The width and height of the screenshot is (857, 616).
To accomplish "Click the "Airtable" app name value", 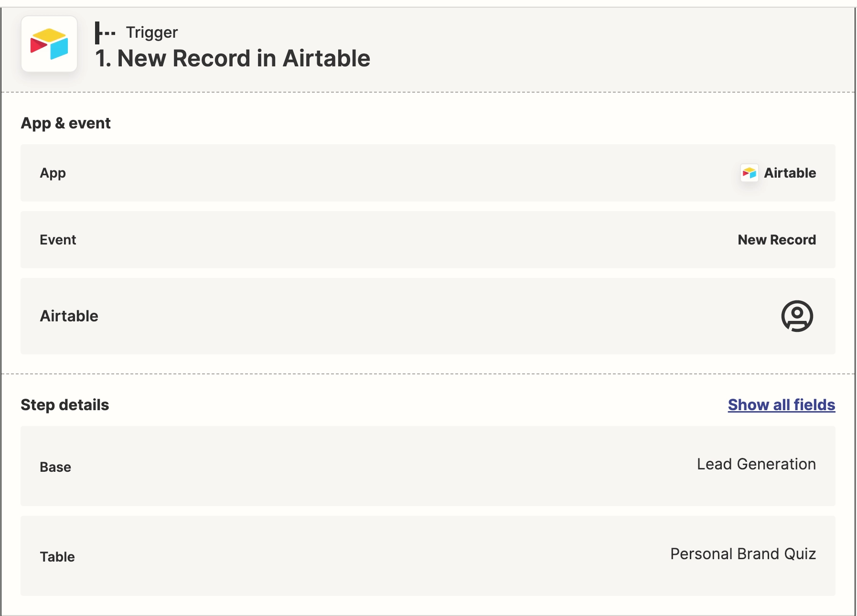I will coord(790,173).
